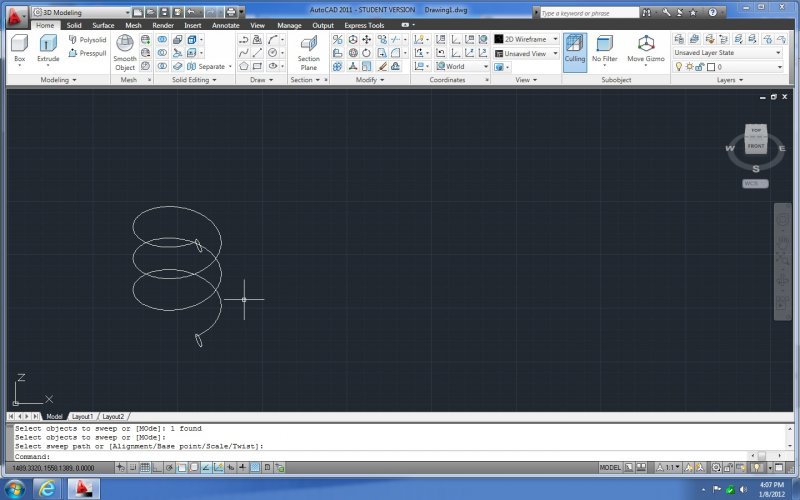800x500 pixels.
Task: Toggle the Culling subobject option
Action: [574, 48]
